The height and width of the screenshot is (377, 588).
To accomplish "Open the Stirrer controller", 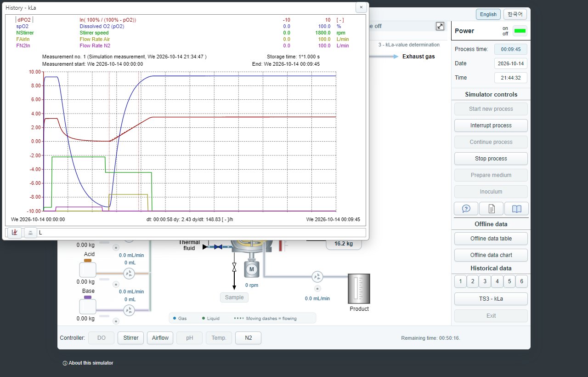I will (131, 338).
